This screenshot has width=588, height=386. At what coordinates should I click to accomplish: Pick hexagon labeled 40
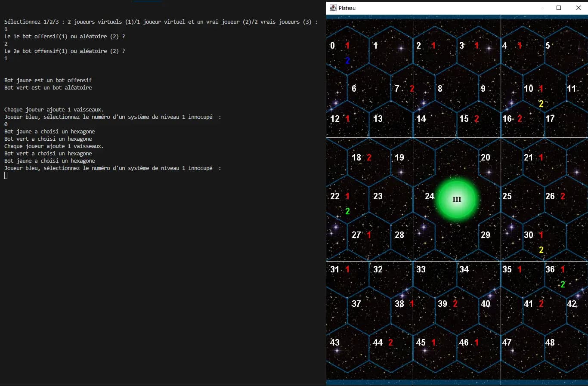[486, 304]
